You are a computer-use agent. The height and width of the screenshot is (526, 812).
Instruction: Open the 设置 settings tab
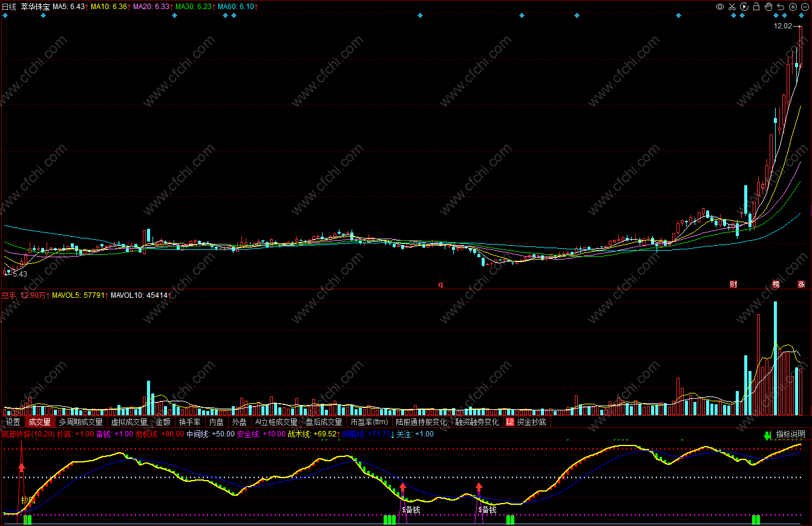tap(13, 422)
